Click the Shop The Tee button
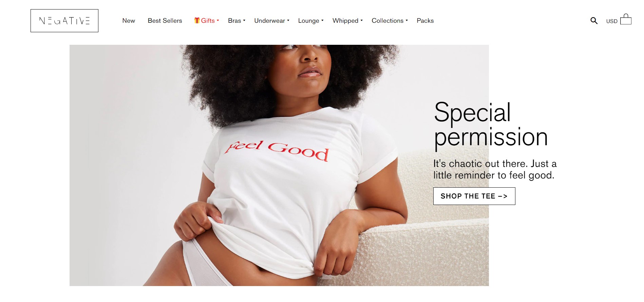 click(x=474, y=196)
